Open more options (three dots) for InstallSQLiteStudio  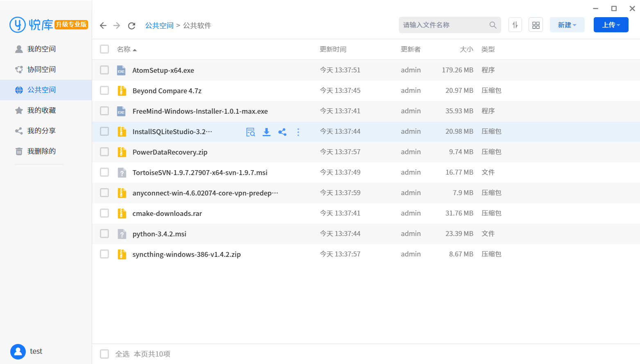pyautogui.click(x=298, y=132)
